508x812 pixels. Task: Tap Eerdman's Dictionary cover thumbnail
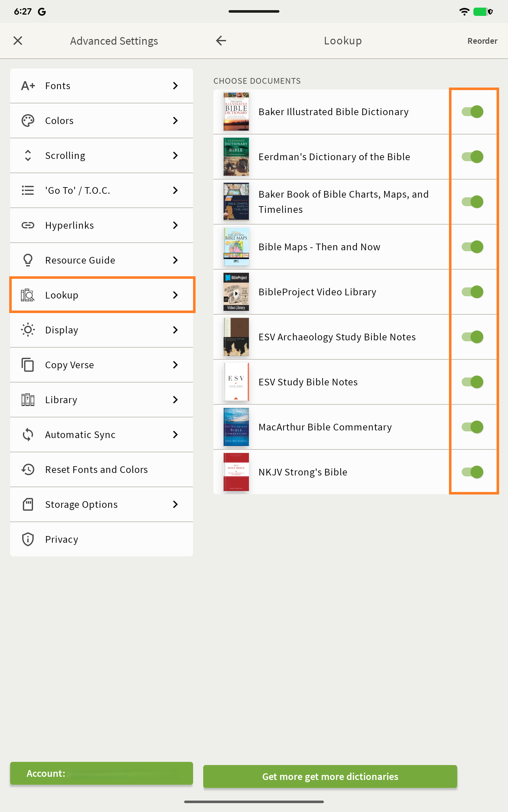(236, 157)
